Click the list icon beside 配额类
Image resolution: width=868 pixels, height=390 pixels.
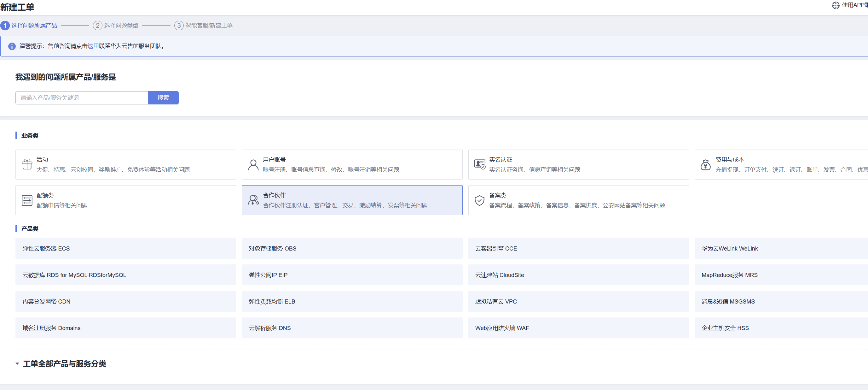click(x=27, y=200)
